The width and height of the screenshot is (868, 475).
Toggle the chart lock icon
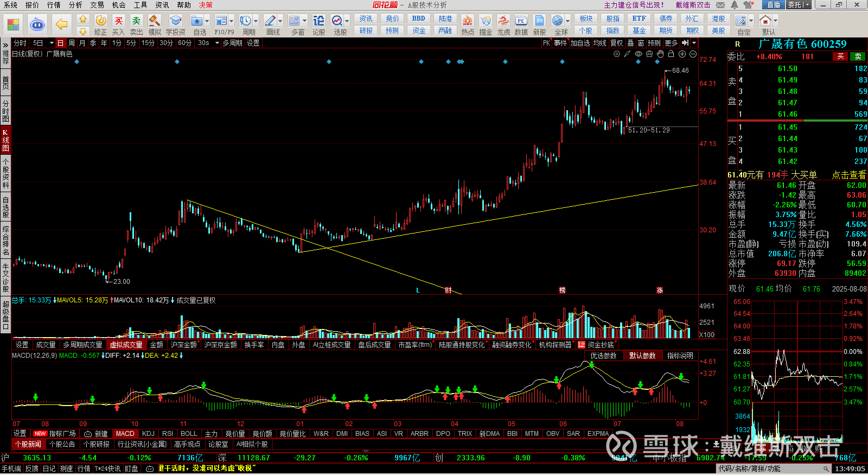click(671, 54)
